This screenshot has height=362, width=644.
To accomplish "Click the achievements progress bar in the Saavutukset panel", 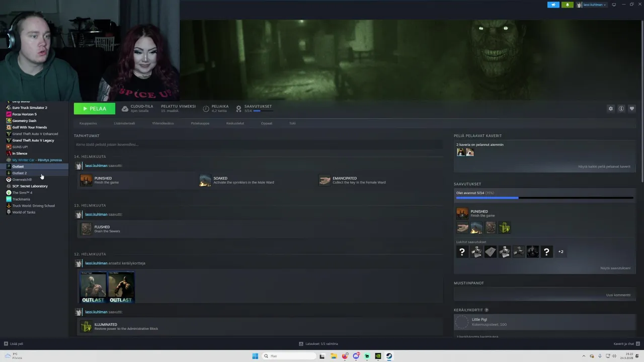I will click(544, 198).
